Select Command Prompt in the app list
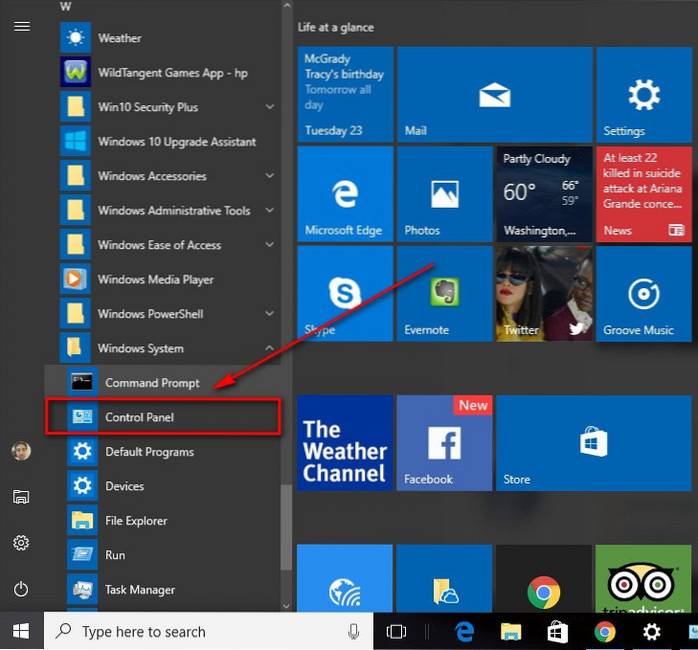The height and width of the screenshot is (650, 698). (x=152, y=383)
